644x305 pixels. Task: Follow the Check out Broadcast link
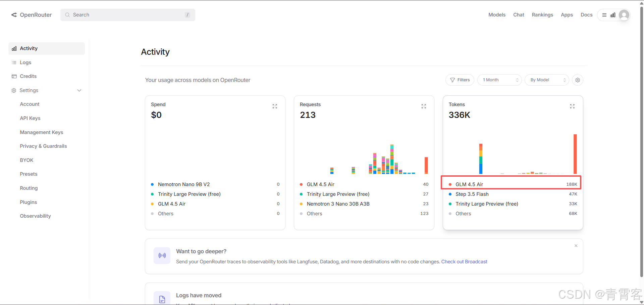[x=464, y=262]
